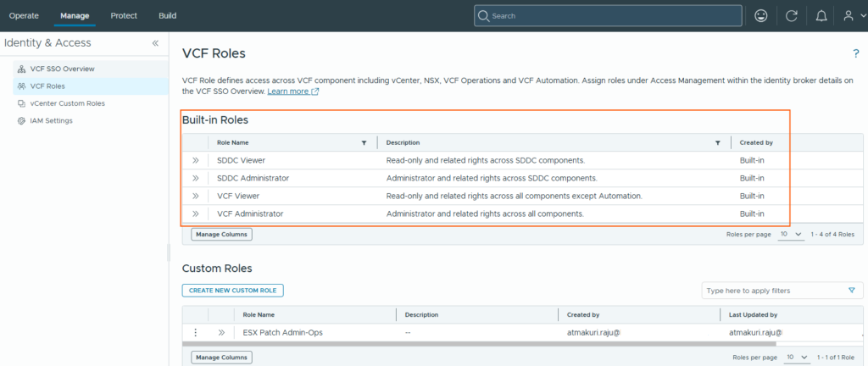Viewport: 868px width, 366px height.
Task: Expand the SDDC Administrator role row
Action: 196,178
